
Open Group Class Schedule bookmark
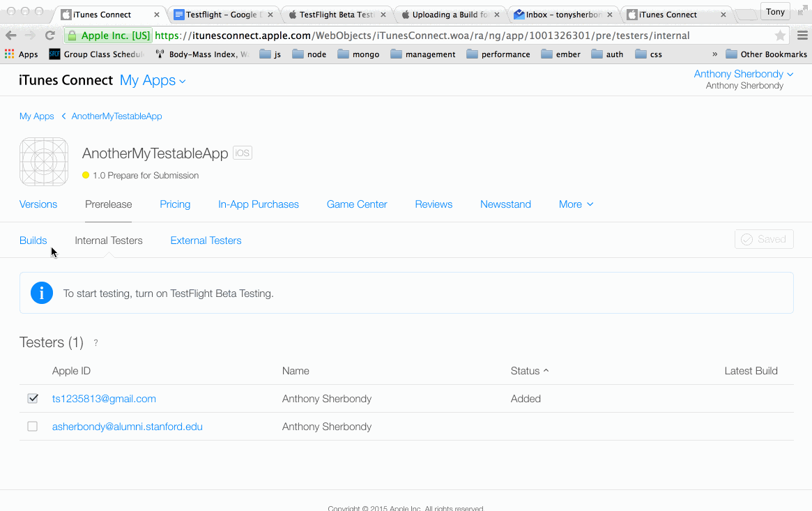(97, 54)
